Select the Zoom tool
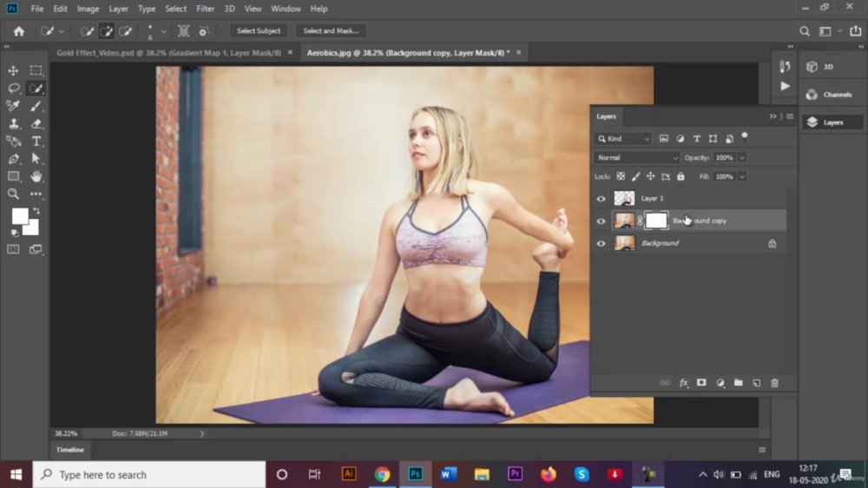868x488 pixels. point(13,194)
